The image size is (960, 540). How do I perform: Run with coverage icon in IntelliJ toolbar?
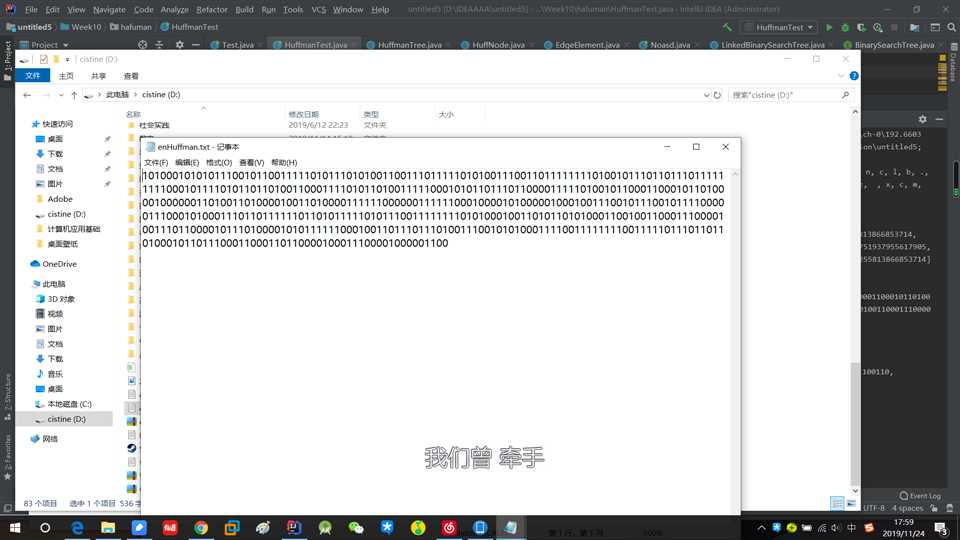(x=861, y=28)
